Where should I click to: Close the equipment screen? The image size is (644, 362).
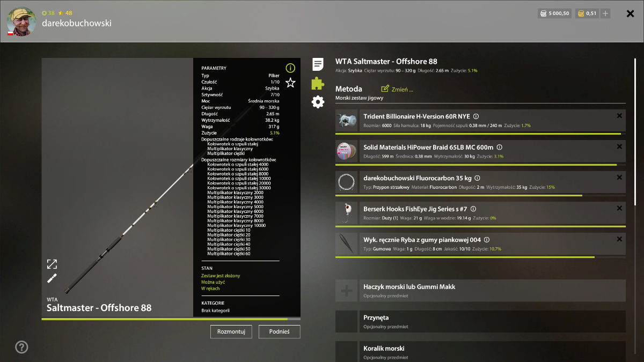[x=631, y=13]
